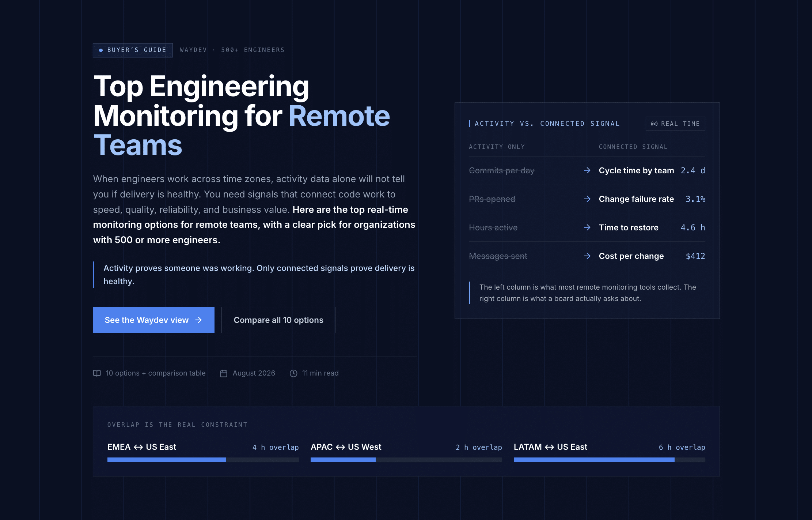This screenshot has height=520, width=812.
Task: Click the Cost per change $412 value
Action: 695,256
